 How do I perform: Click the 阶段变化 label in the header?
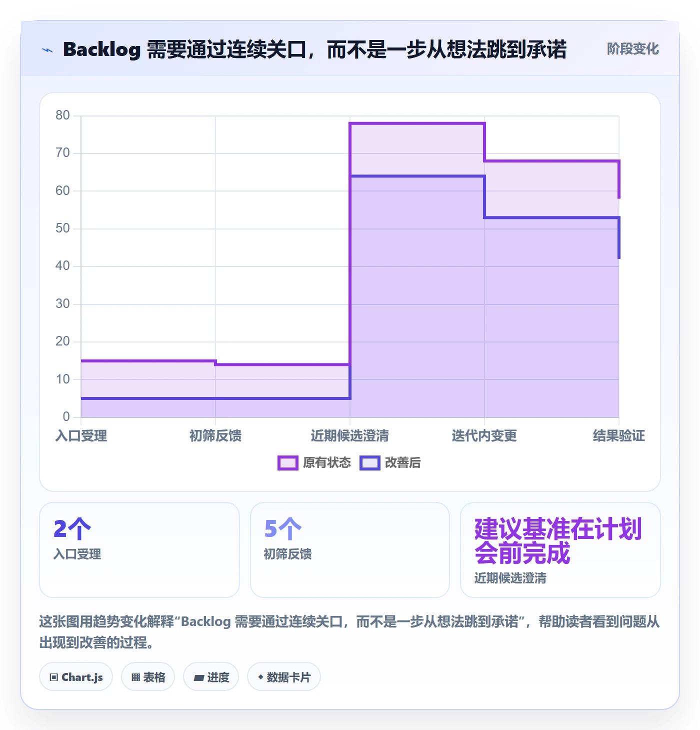coord(632,49)
